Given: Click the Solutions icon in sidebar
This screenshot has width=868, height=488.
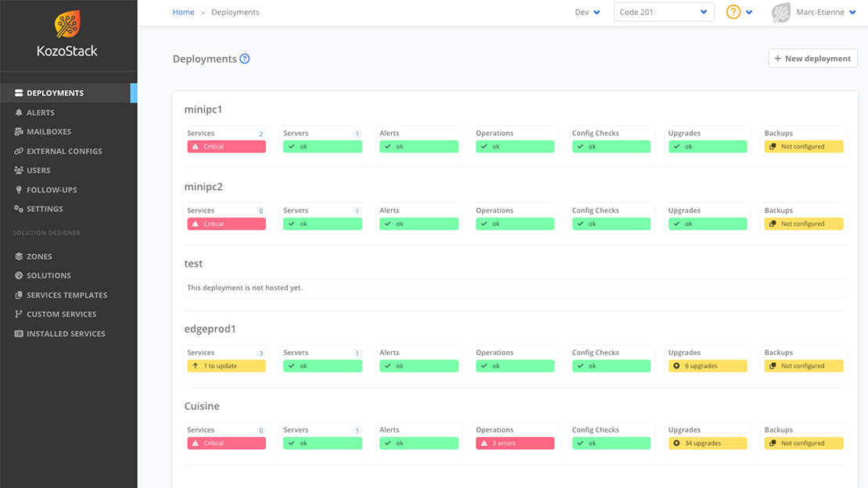Looking at the screenshot, I should 19,275.
